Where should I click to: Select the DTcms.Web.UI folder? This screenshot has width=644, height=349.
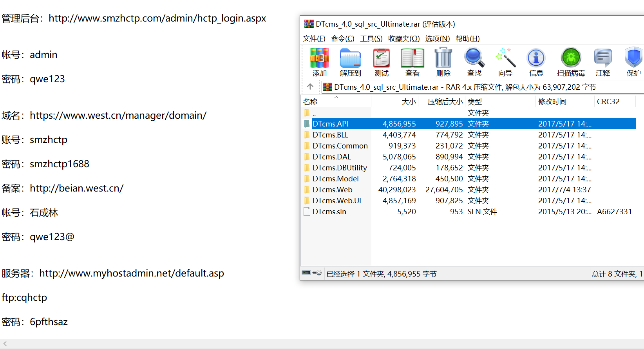tap(337, 201)
